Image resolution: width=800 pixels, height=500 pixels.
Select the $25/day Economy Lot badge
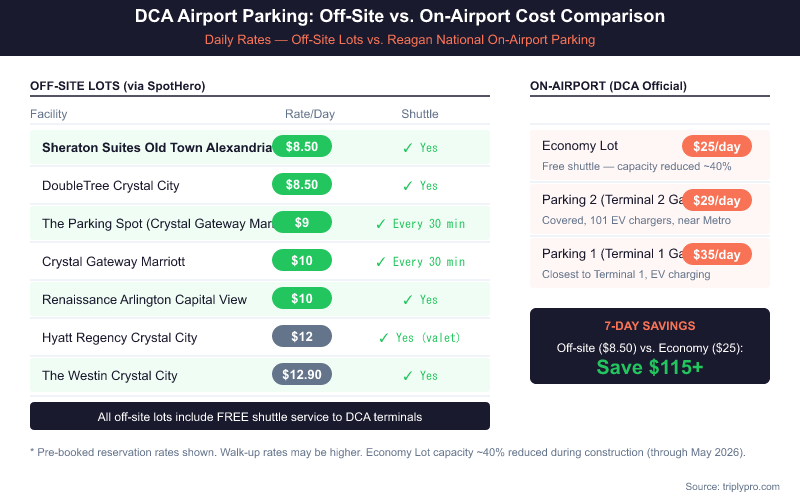(716, 147)
